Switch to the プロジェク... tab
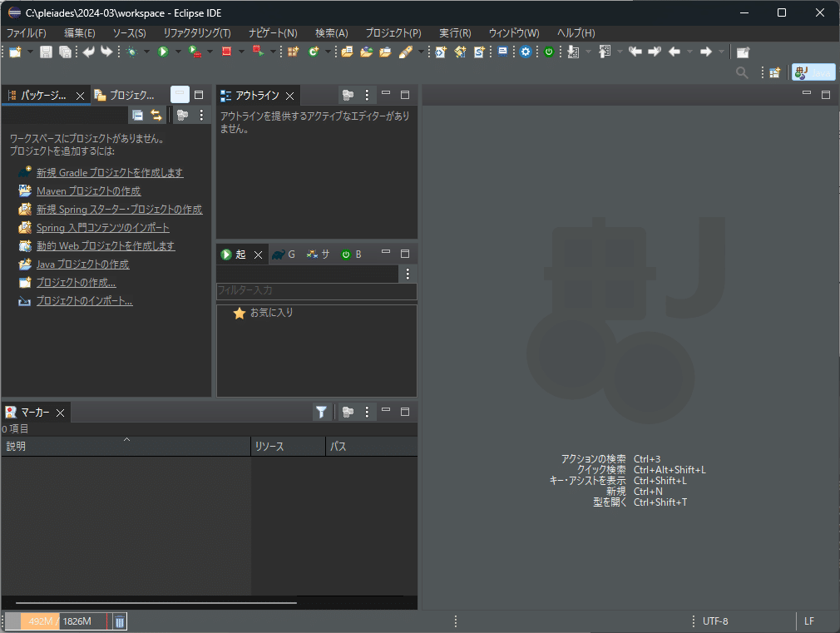 125,96
